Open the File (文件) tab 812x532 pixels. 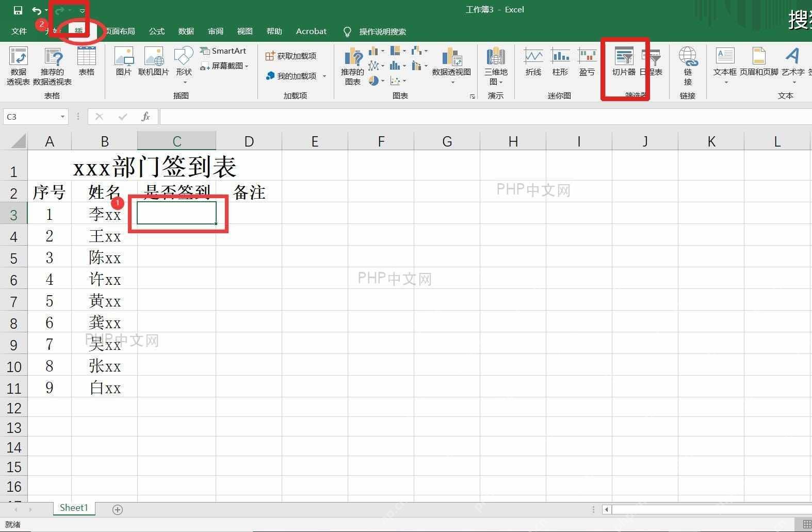19,31
